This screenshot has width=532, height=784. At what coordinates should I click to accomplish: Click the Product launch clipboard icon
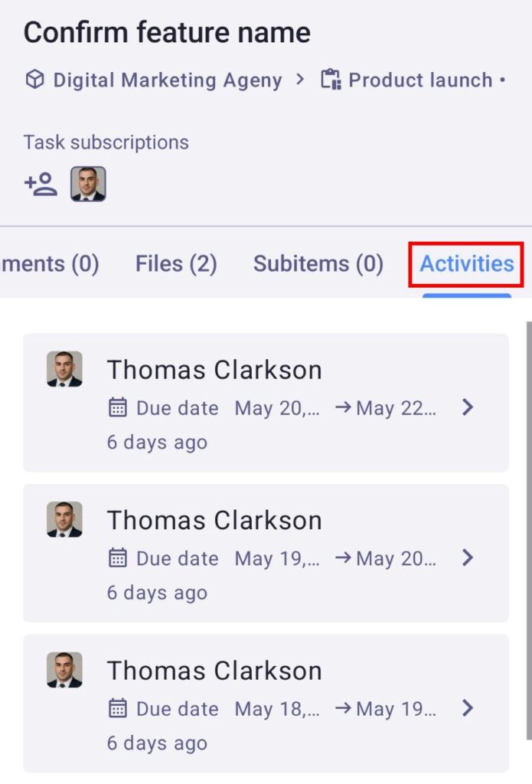[330, 80]
